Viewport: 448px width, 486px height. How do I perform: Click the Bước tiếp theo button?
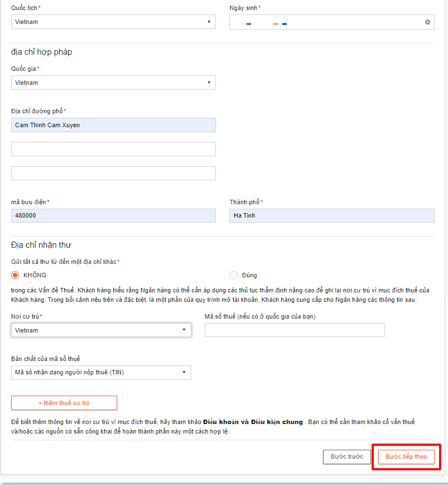(406, 456)
